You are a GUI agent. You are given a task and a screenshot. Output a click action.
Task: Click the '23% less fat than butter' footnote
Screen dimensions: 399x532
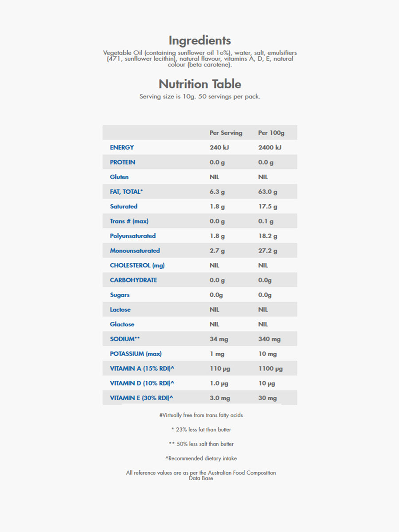point(201,429)
